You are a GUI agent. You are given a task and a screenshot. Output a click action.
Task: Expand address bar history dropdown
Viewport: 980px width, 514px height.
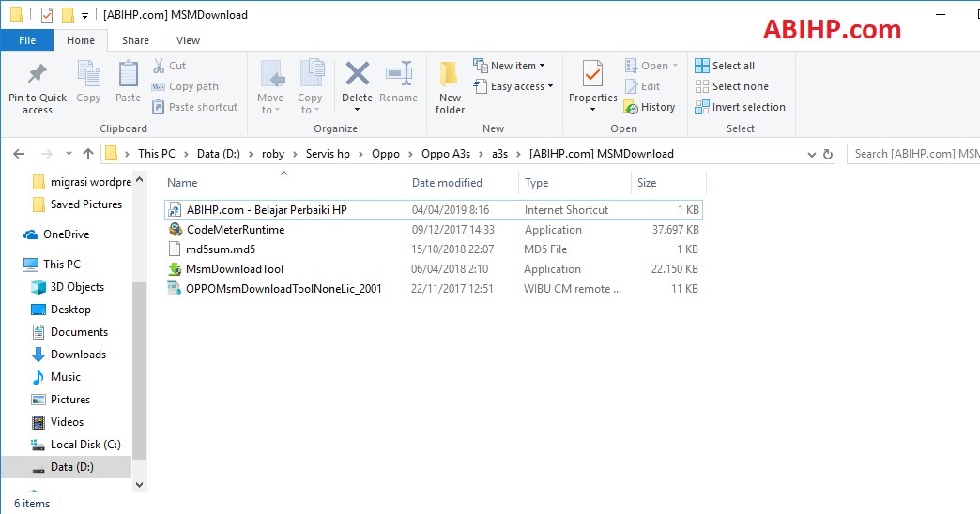811,154
